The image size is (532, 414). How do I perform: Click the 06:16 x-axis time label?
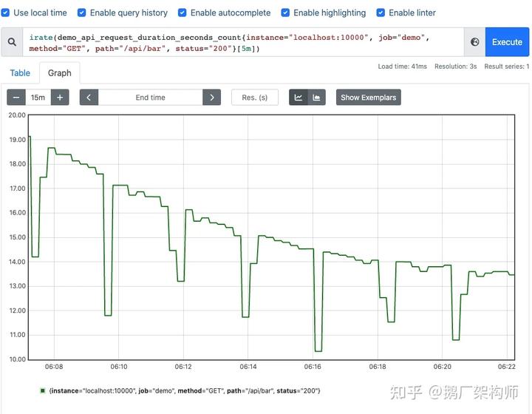coord(313,367)
